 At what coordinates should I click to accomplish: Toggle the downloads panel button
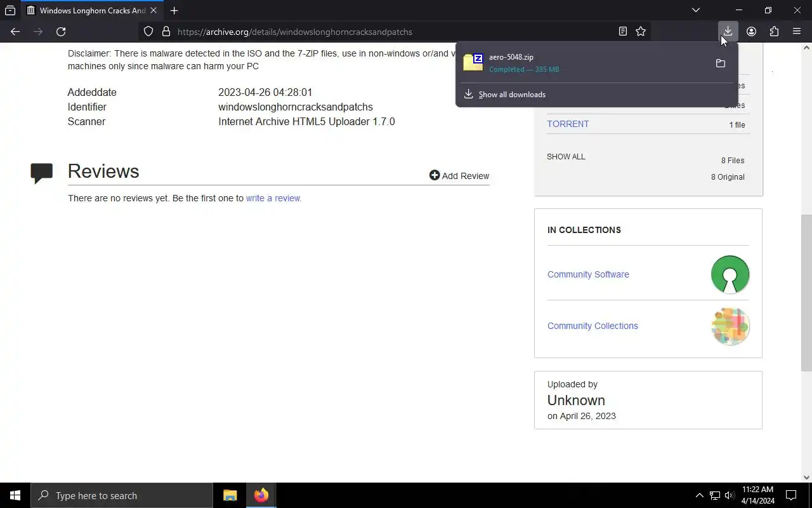click(x=728, y=32)
